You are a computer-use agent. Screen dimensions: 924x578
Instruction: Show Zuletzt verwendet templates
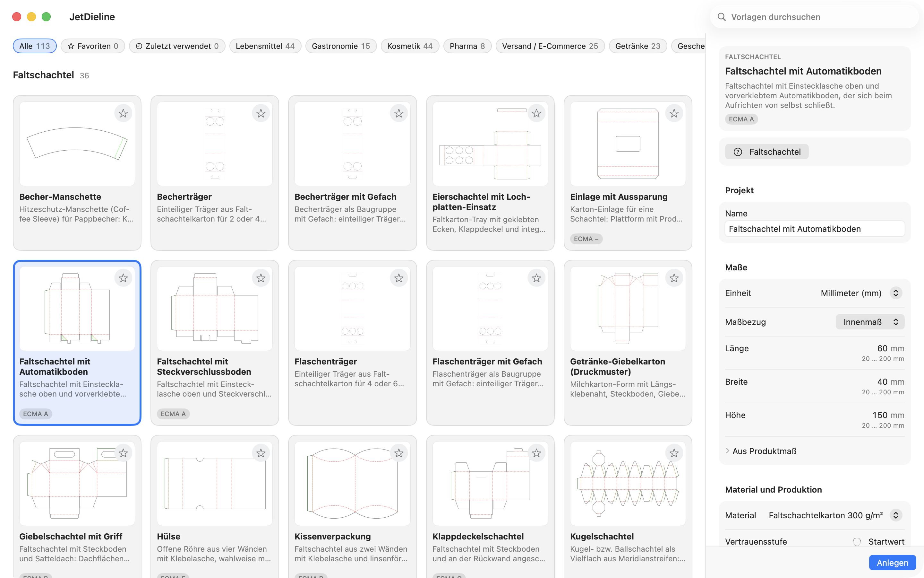177,46
